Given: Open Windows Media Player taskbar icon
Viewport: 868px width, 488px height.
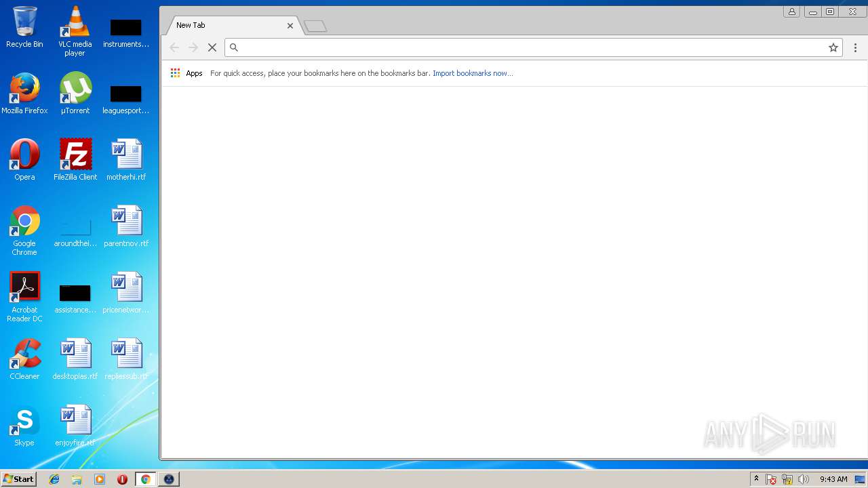Looking at the screenshot, I should click(100, 479).
